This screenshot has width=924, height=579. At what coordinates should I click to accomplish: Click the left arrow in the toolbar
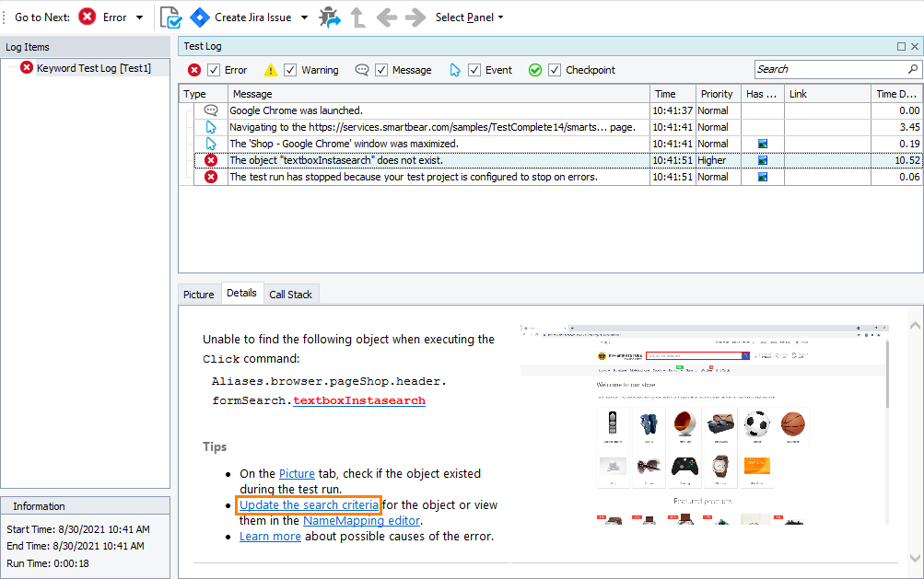tap(386, 17)
